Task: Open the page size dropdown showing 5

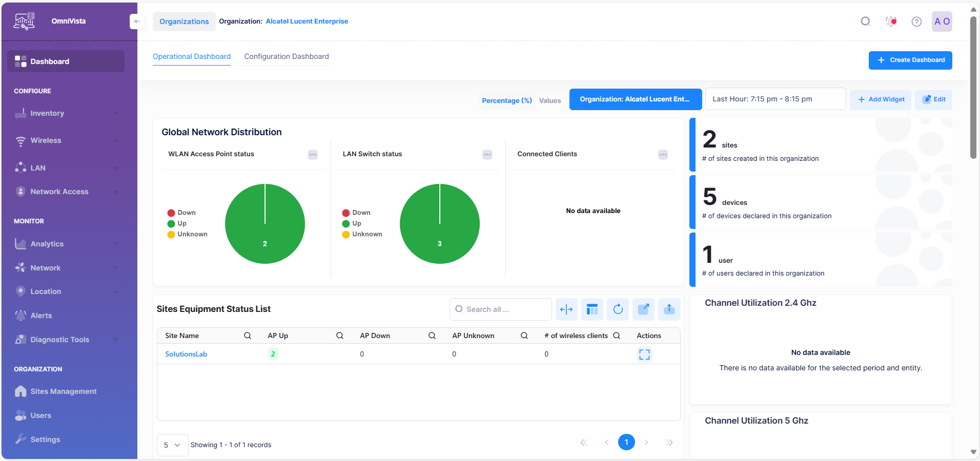Action: [x=172, y=445]
